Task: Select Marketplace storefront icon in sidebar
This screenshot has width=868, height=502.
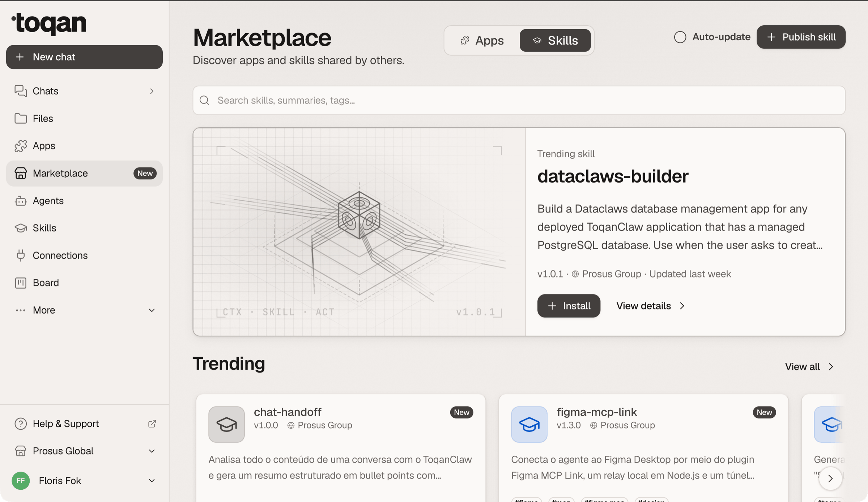Action: [21, 173]
